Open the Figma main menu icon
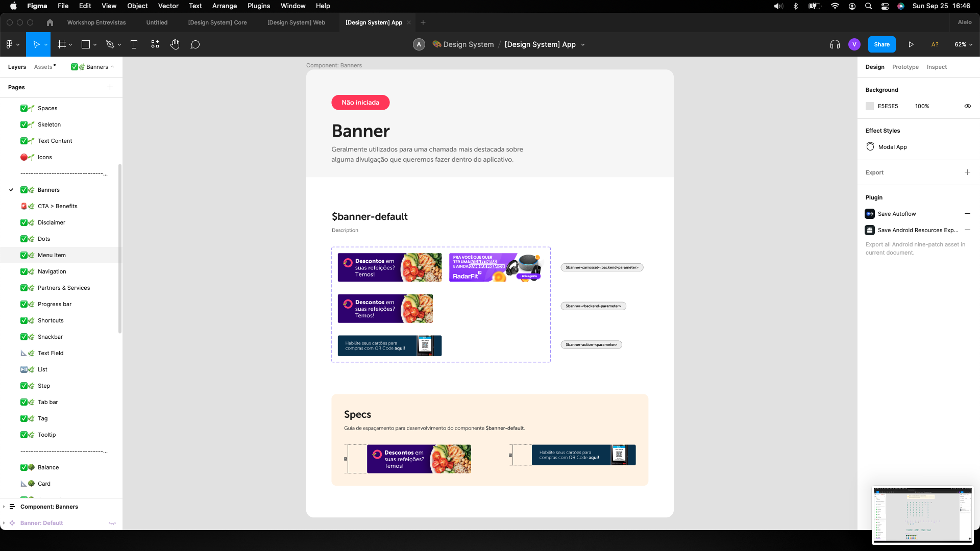 pos(10,44)
